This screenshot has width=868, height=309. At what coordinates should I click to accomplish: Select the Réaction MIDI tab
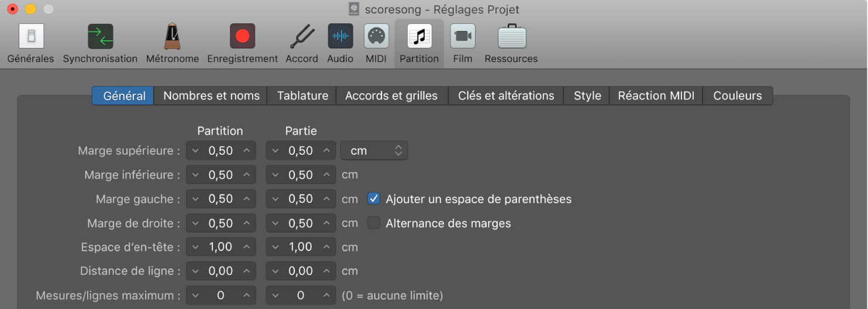656,96
